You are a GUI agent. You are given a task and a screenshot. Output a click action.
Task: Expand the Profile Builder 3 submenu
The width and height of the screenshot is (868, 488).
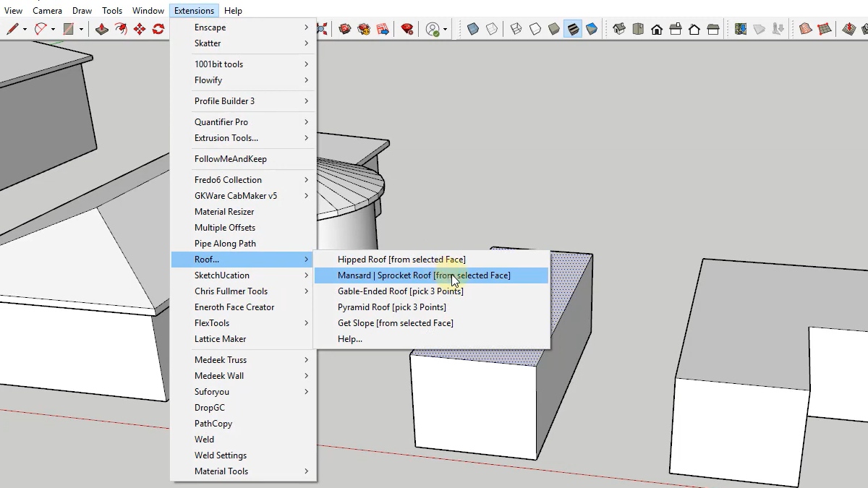pos(244,101)
